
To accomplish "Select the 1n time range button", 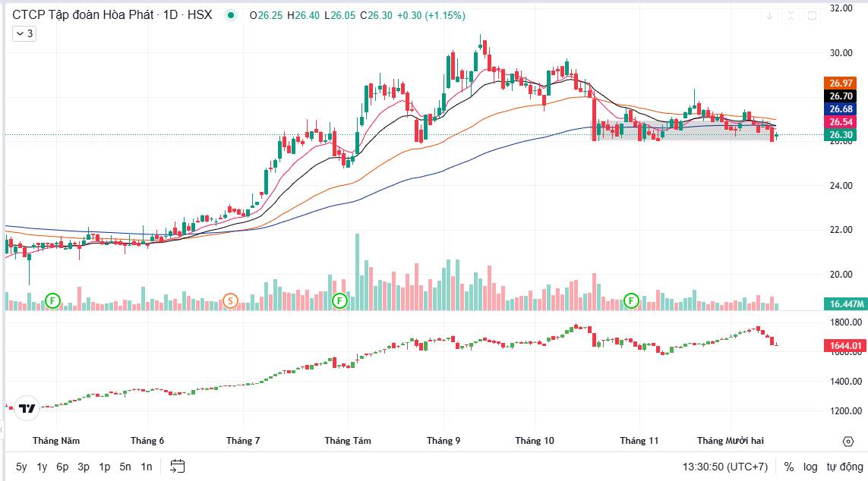I will (x=146, y=467).
